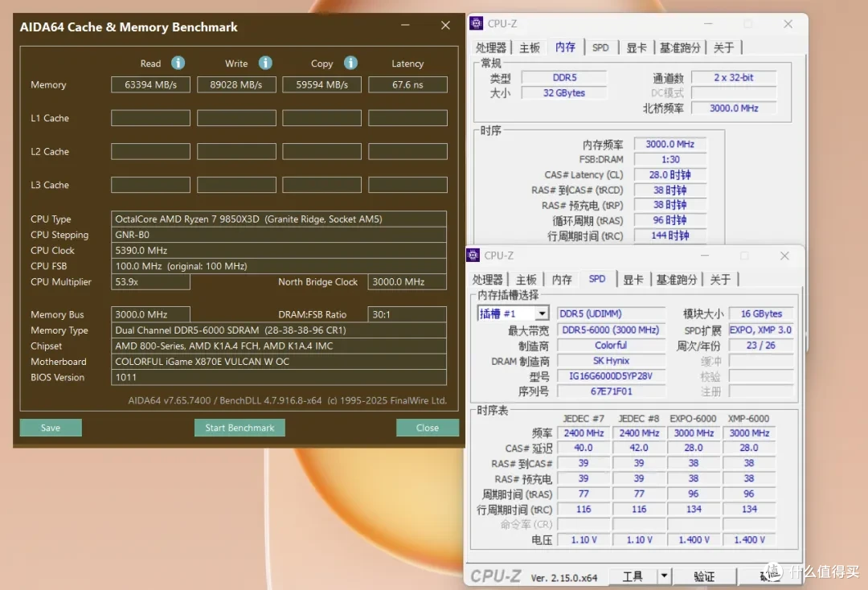This screenshot has height=590, width=868.
Task: Click the SPD extension EXPO, XMP 3.0 value
Action: (x=760, y=330)
